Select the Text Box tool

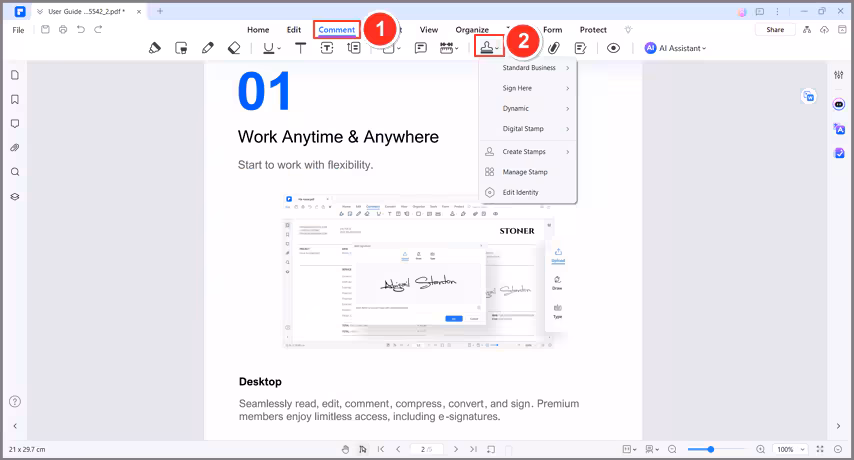(327, 48)
